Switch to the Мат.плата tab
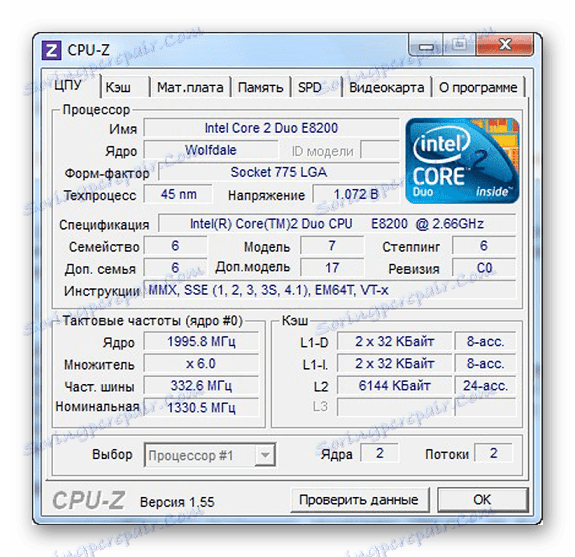Screen dimensions: 575x557 [190, 87]
